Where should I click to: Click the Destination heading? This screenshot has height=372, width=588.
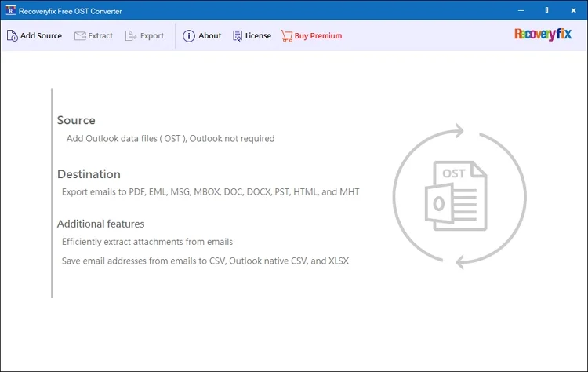pos(89,174)
